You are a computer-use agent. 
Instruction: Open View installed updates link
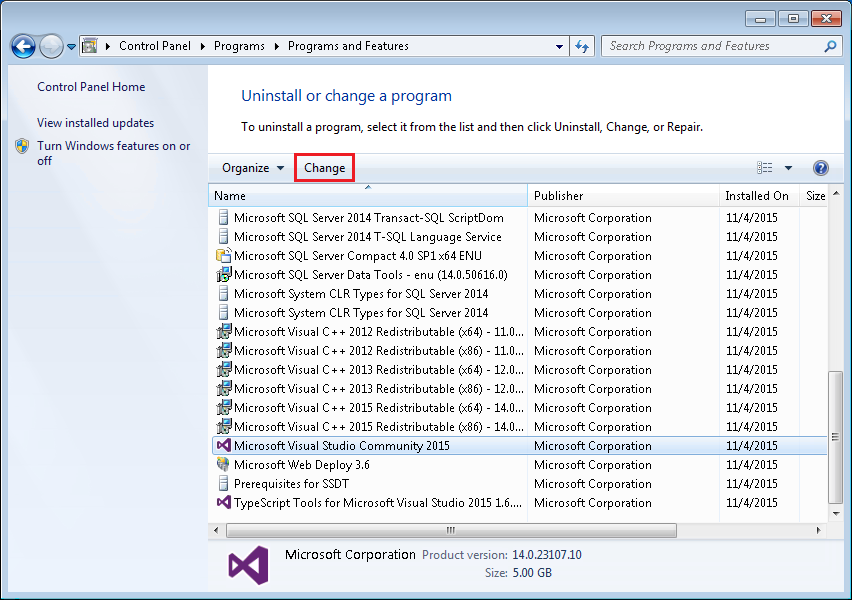tap(96, 123)
